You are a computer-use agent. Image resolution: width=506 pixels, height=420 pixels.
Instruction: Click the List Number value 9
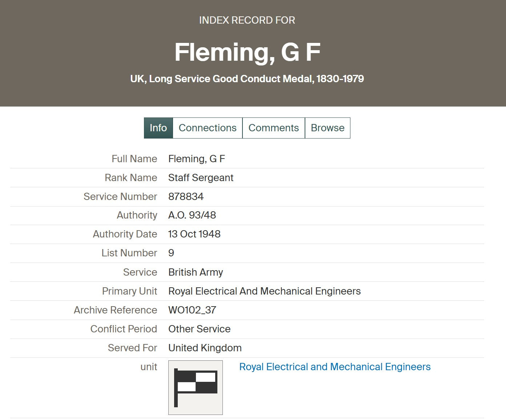tap(171, 253)
